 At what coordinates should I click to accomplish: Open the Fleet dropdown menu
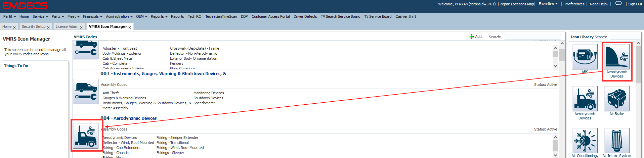pyautogui.click(x=74, y=16)
